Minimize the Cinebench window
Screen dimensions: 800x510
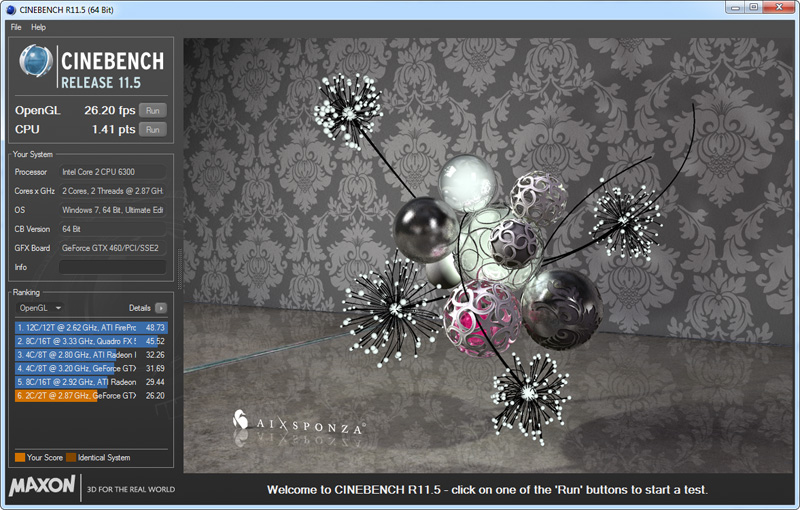[x=735, y=8]
